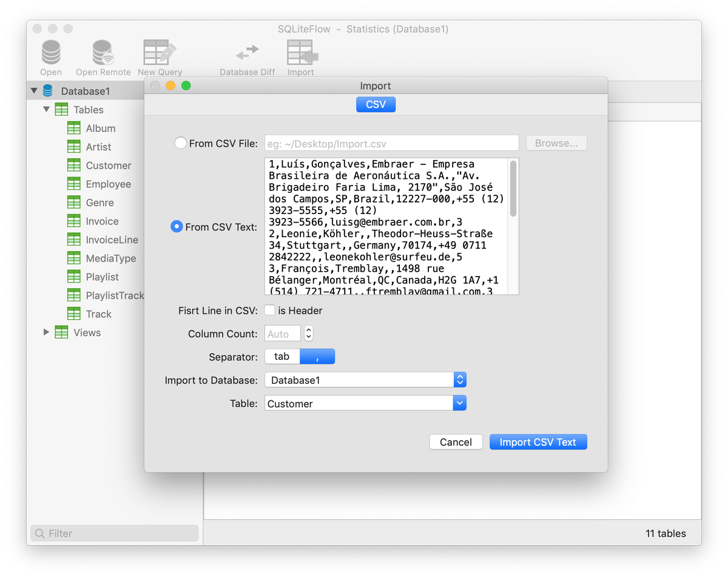Select the CSV tab in Import dialog
This screenshot has width=728, height=578.
click(x=376, y=105)
